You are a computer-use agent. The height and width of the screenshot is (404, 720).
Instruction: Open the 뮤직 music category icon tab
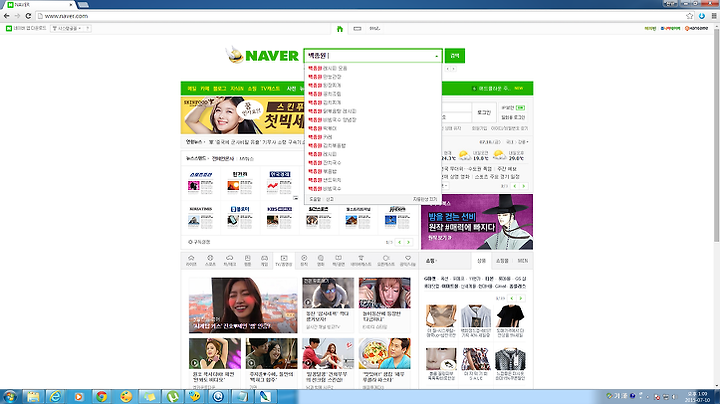tap(304, 260)
